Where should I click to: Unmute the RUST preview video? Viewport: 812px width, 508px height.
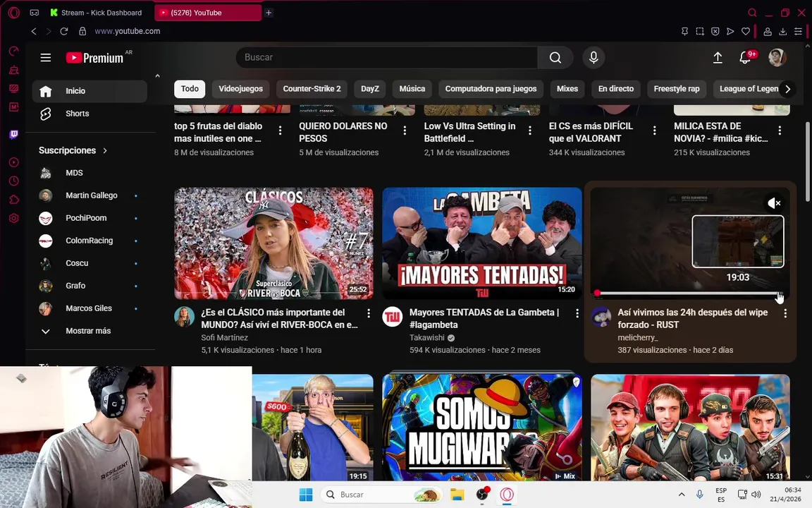[774, 203]
